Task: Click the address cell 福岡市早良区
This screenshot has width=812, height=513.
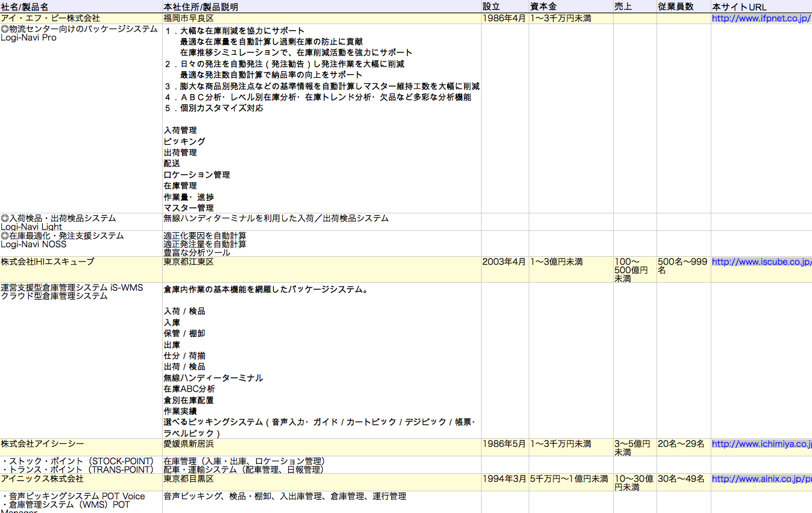Action: 322,19
